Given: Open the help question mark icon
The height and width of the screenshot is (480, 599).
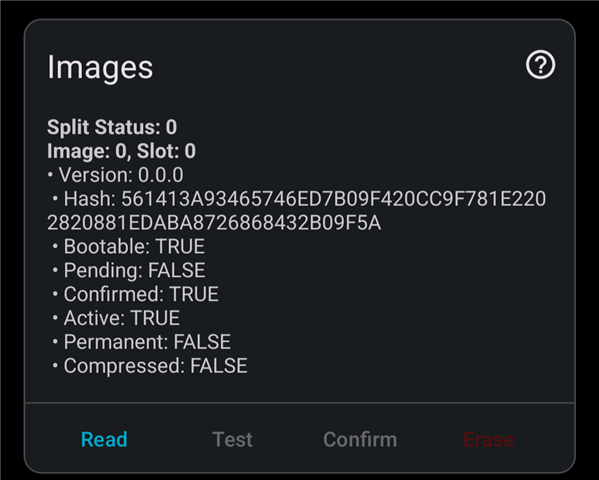Looking at the screenshot, I should pyautogui.click(x=540, y=65).
